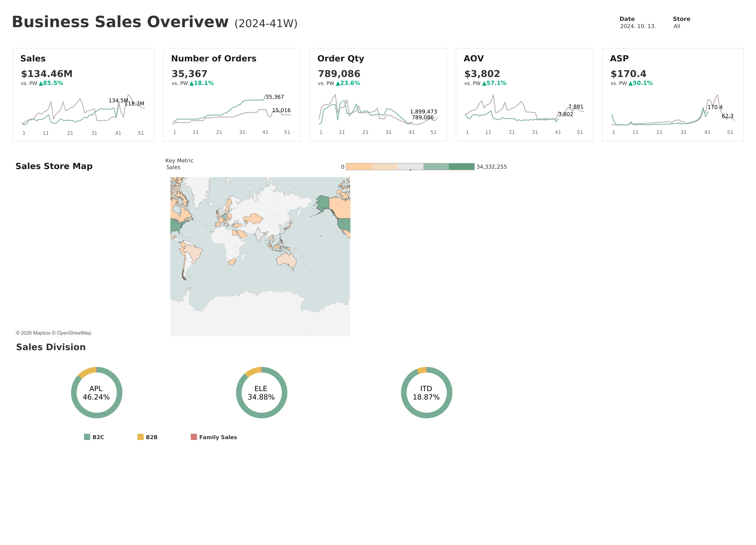Viewport: 756px width, 545px height.
Task: Click the up arrow beside 50.1% ASP change
Action: 630,83
